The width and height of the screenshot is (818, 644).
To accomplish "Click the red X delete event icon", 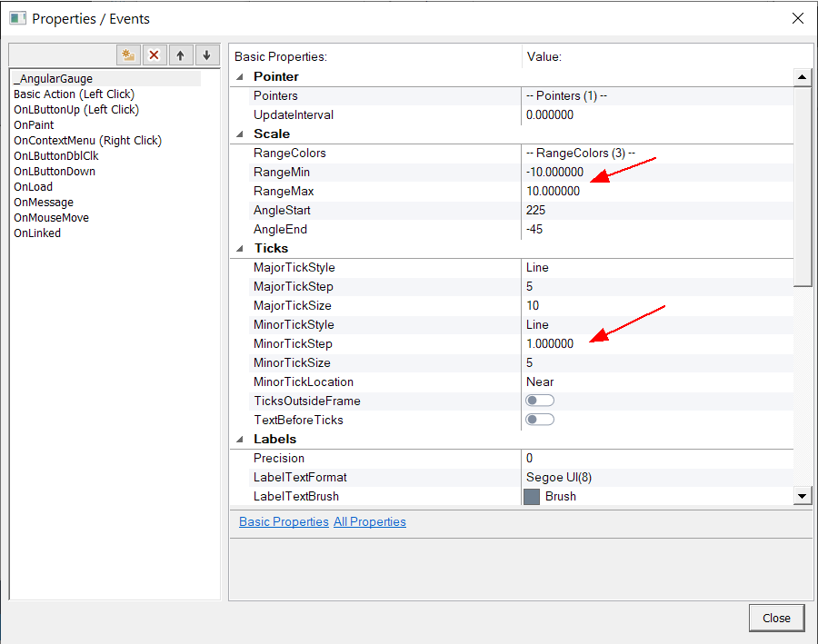I will pyautogui.click(x=154, y=55).
